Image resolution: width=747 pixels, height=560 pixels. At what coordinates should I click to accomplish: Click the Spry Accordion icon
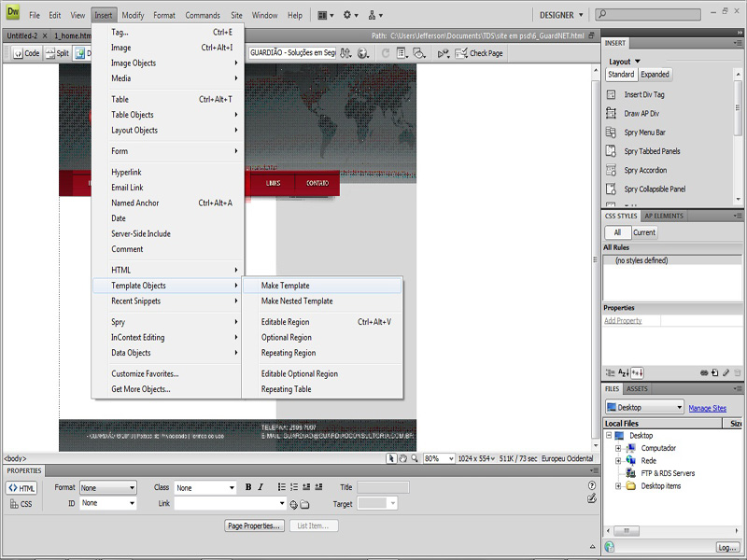point(612,171)
